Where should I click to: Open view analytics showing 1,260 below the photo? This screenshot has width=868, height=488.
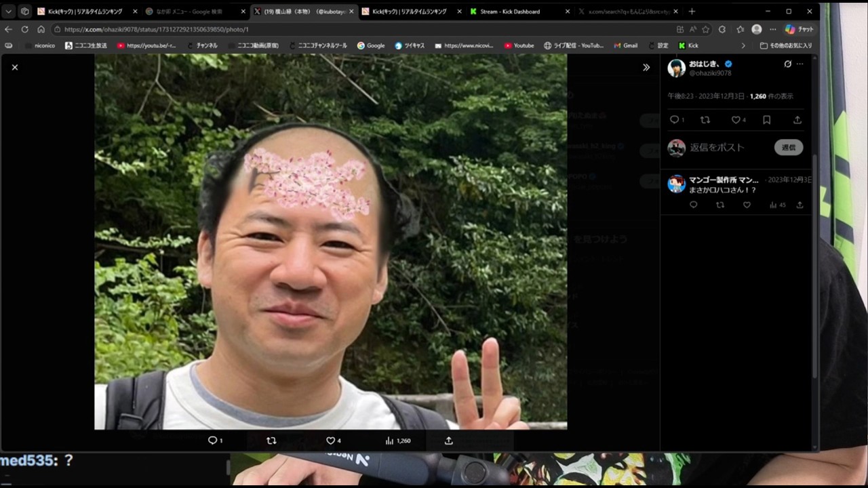[398, 441]
